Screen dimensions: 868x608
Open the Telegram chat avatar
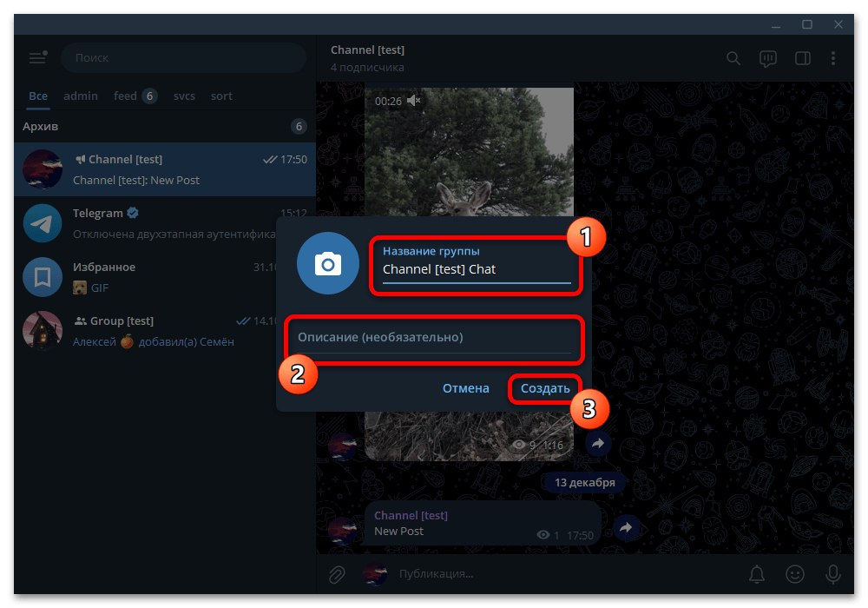pyautogui.click(x=43, y=223)
